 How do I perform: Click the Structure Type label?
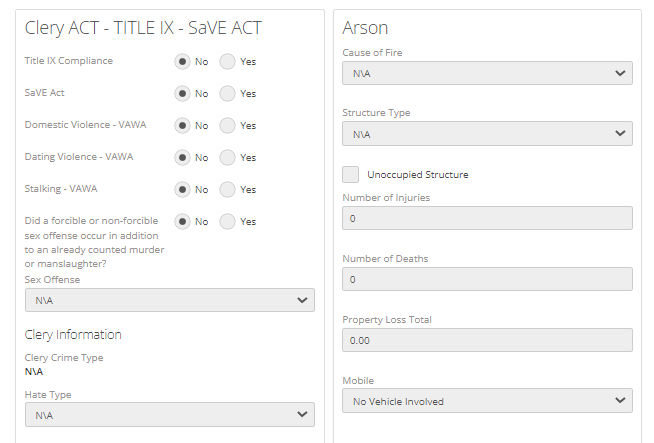click(x=376, y=113)
